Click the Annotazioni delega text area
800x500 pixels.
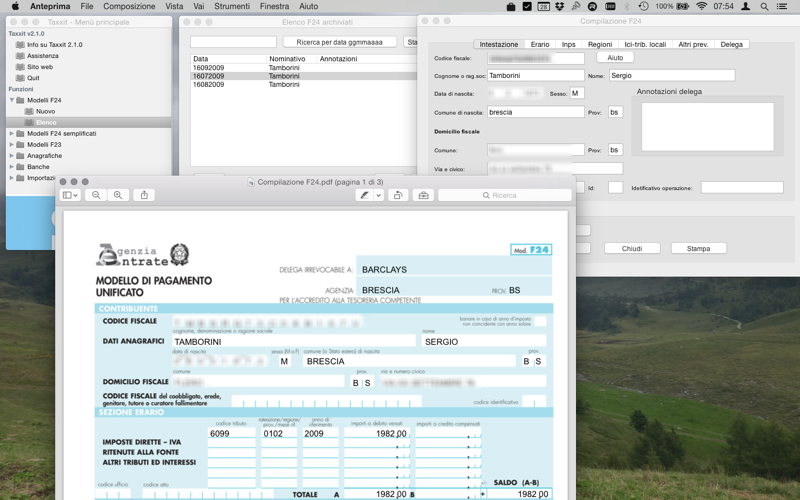[x=708, y=127]
